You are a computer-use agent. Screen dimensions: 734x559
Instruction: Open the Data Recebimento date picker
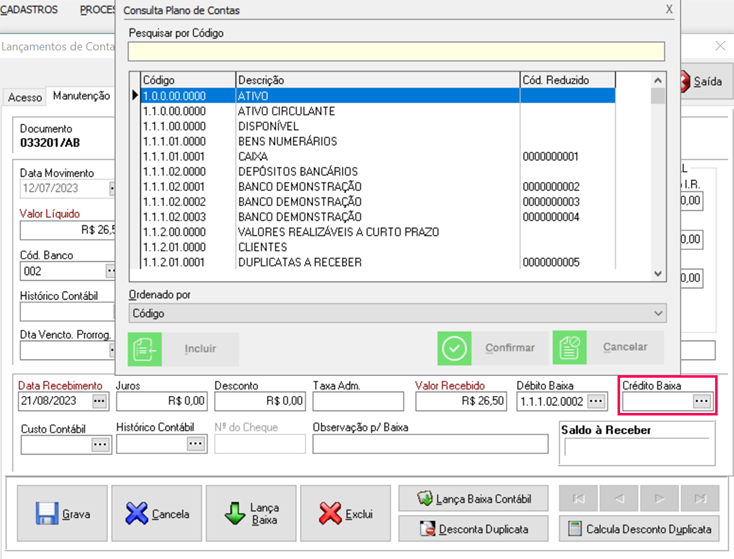point(98,401)
